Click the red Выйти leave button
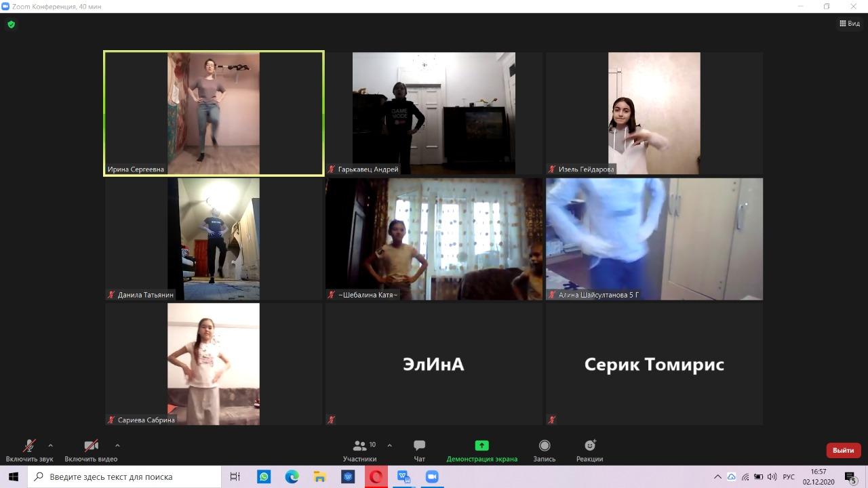 click(844, 450)
